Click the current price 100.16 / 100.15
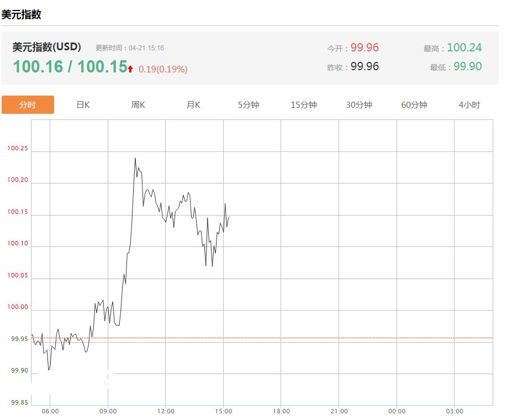Viewport: 512px width, 420px height. (x=70, y=67)
